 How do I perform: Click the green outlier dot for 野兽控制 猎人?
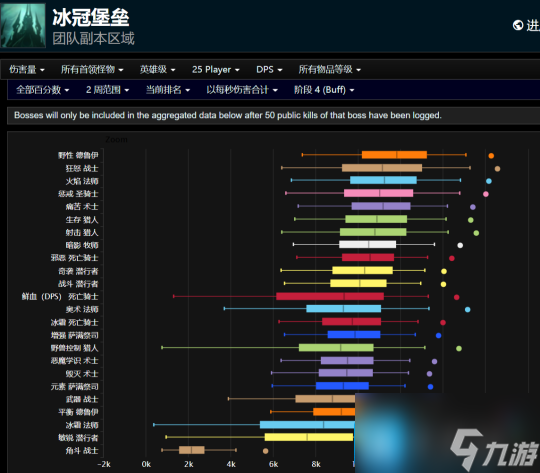[x=459, y=349]
